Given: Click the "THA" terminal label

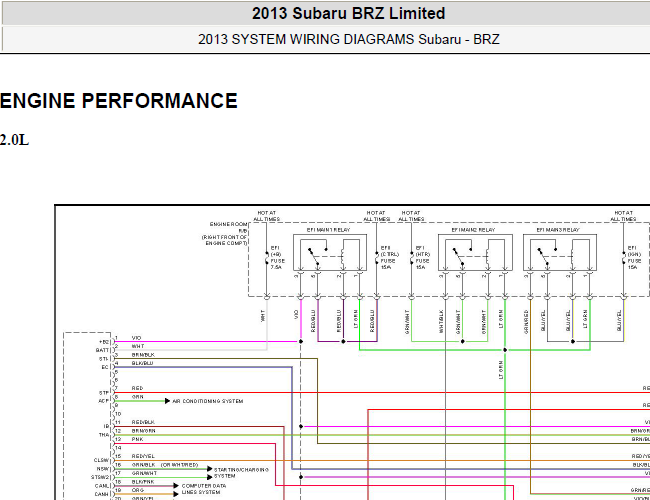Looking at the screenshot, I should pos(104,435).
